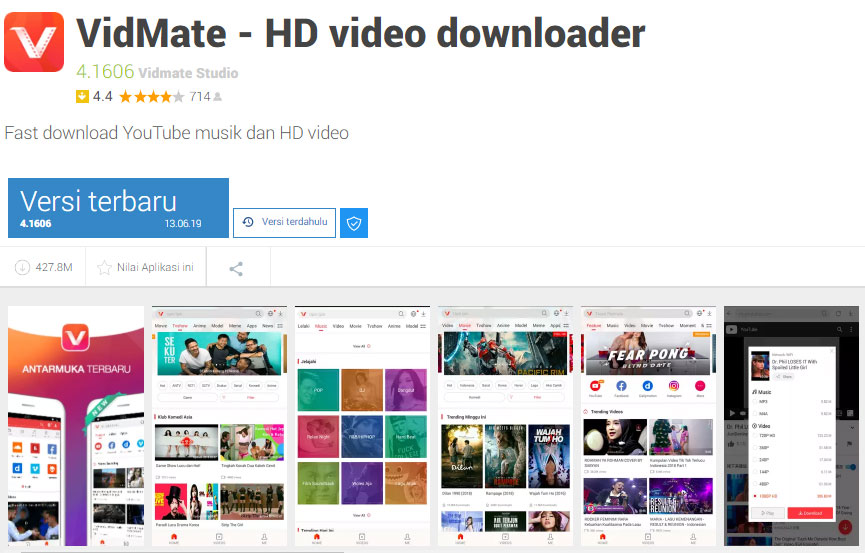Click the VidMate title heading text
Image resolution: width=865 pixels, height=553 pixels.
click(x=361, y=33)
